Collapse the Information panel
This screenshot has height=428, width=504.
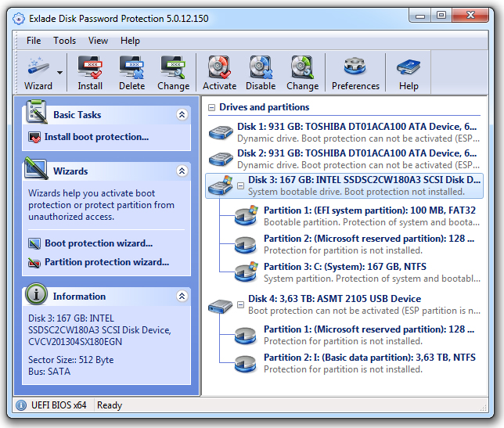(x=182, y=297)
